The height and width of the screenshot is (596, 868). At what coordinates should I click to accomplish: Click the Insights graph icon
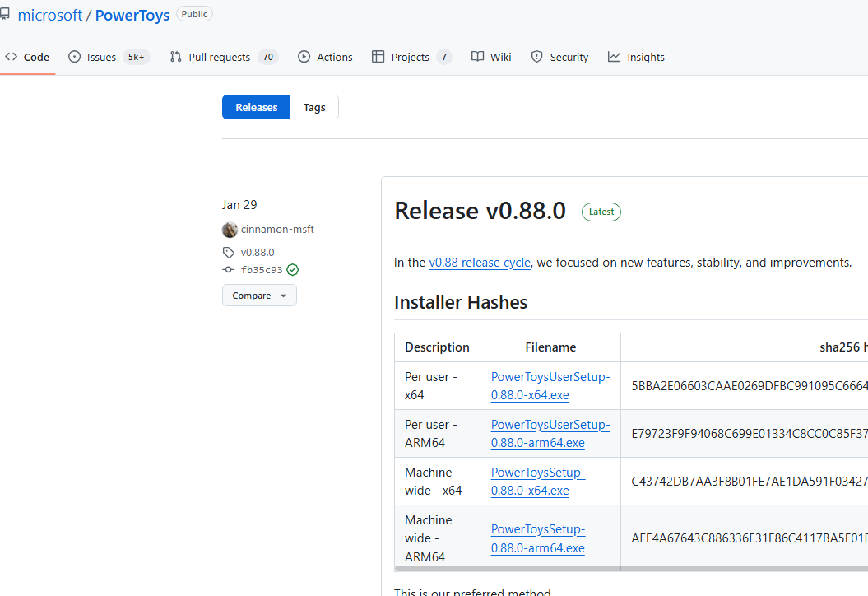(x=614, y=57)
